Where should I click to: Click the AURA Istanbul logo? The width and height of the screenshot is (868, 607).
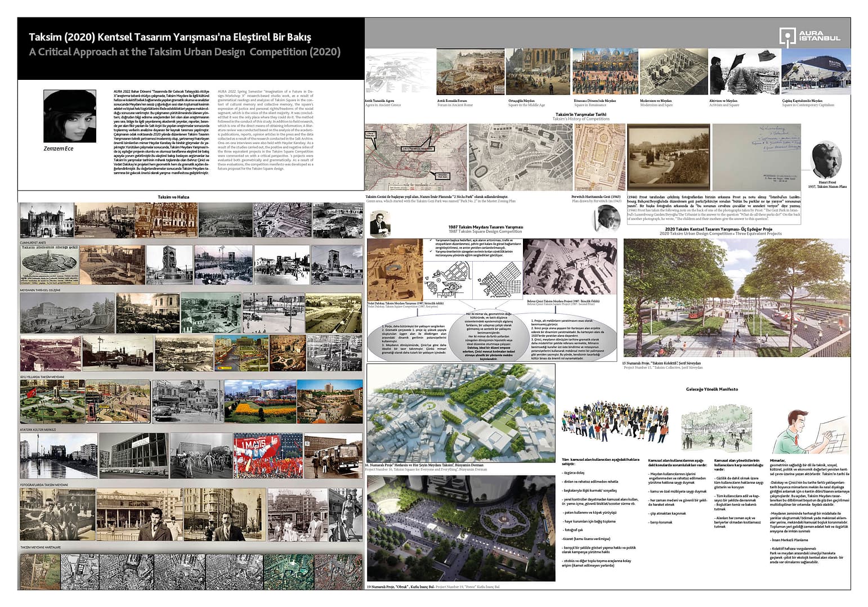pos(809,35)
